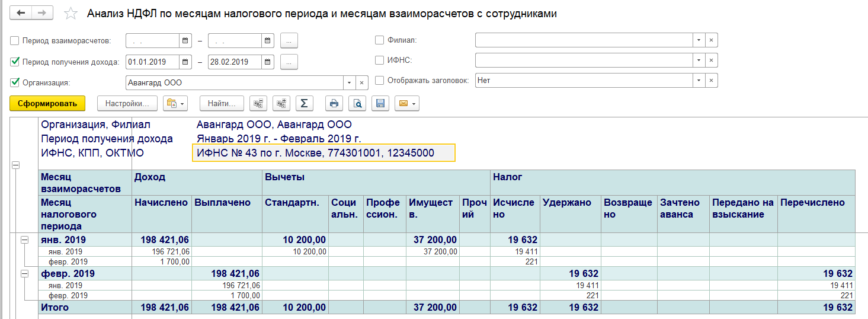Click the Период взаиморасчетов start date field
This screenshot has width=868, height=319.
tap(153, 41)
